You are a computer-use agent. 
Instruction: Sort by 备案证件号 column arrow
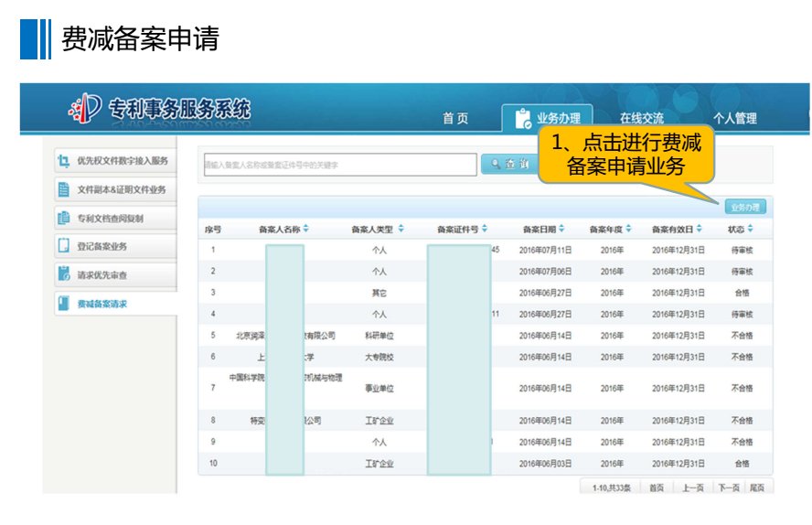coord(485,229)
